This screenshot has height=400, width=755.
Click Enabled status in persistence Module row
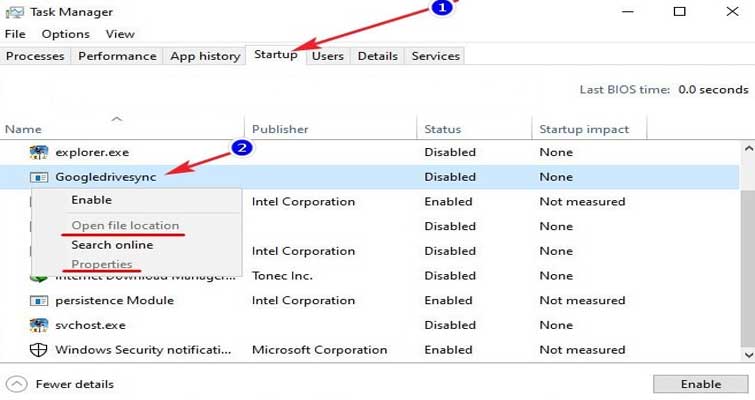pos(448,301)
